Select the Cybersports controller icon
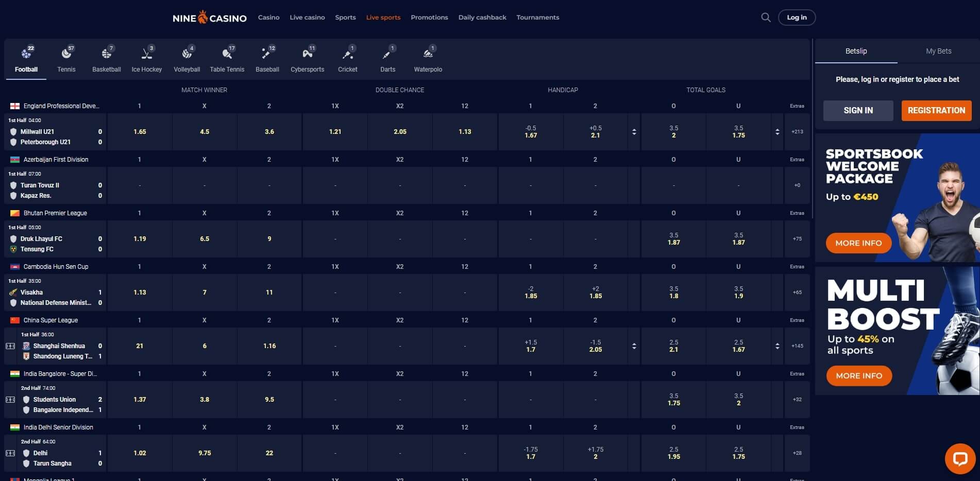 point(307,54)
